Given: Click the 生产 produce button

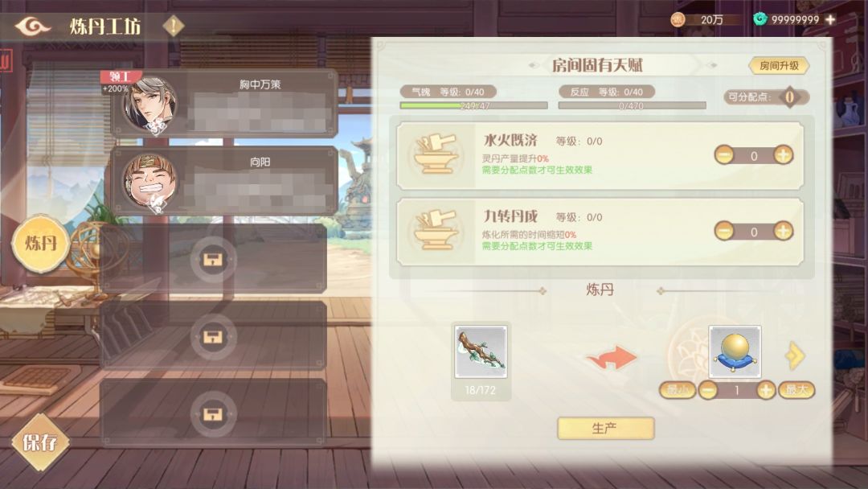Looking at the screenshot, I should [606, 428].
